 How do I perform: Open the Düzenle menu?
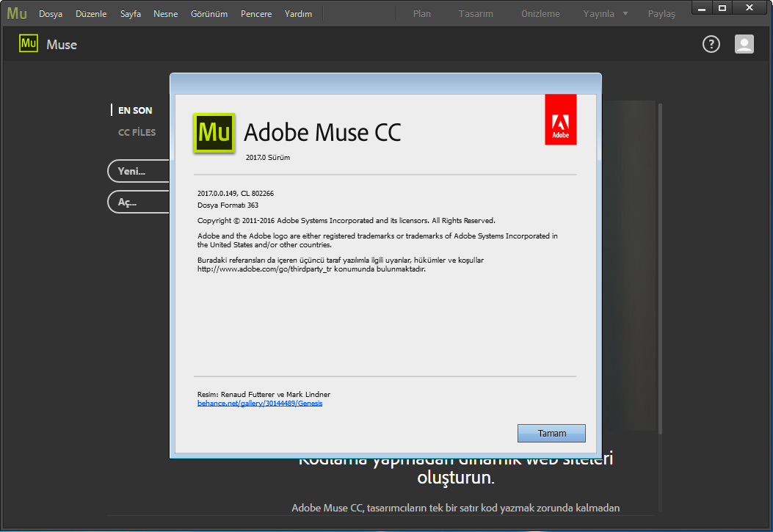(91, 14)
